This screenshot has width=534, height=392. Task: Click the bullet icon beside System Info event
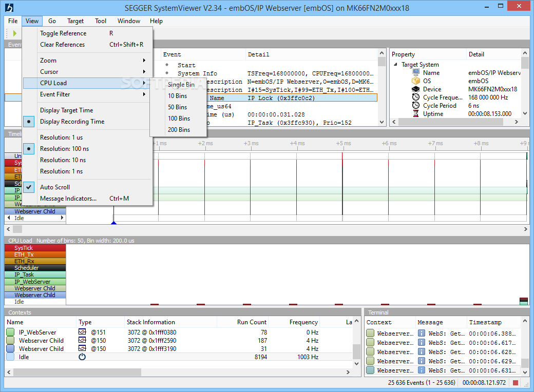coord(167,73)
